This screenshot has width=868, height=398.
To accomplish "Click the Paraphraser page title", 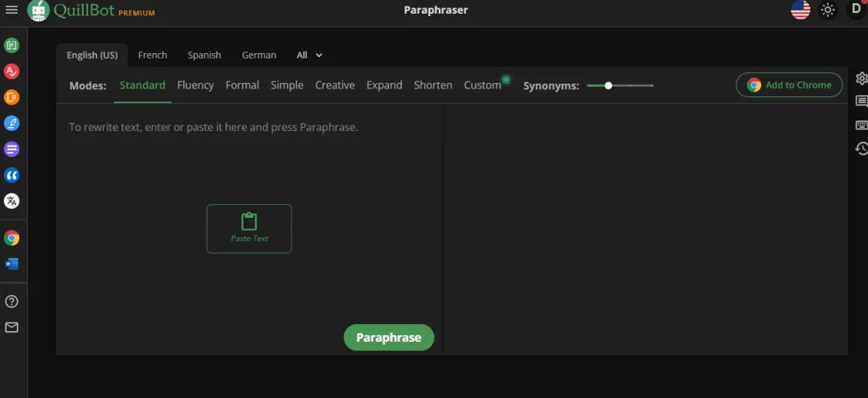I will (x=436, y=10).
